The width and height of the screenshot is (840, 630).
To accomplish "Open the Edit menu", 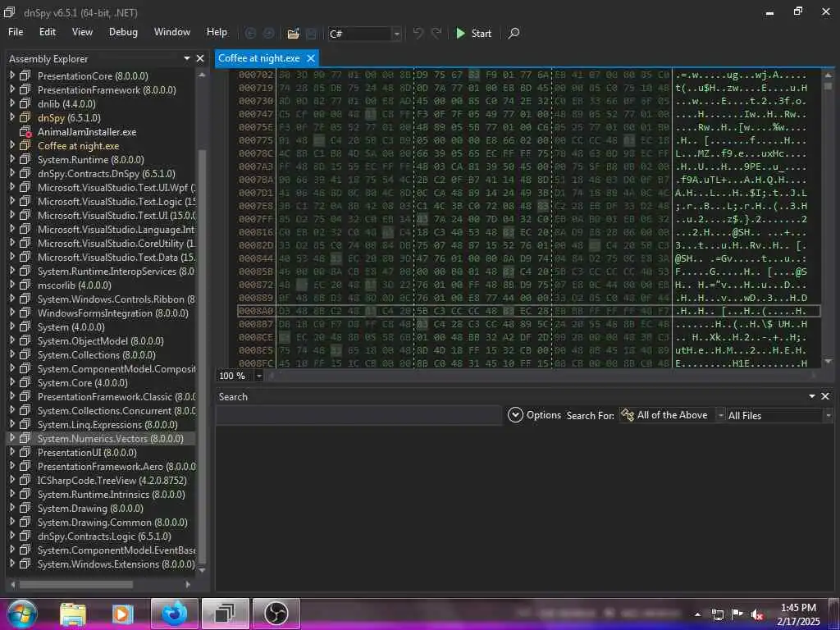I will point(47,32).
